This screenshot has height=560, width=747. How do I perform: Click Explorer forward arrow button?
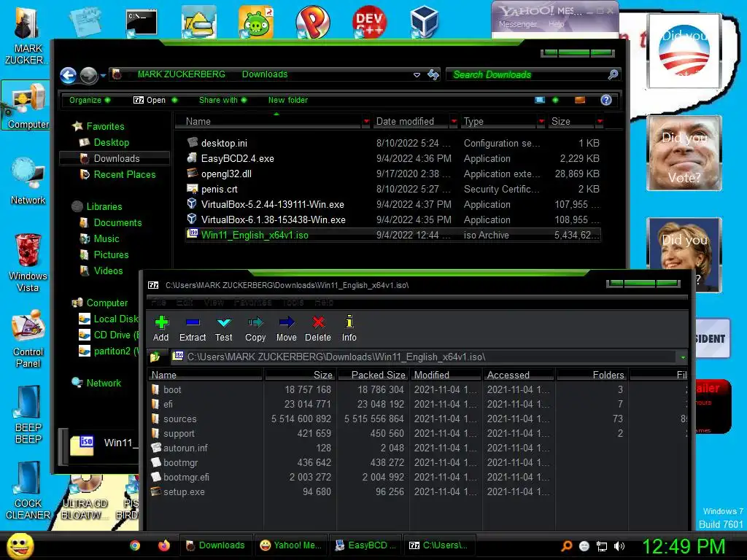(88, 75)
